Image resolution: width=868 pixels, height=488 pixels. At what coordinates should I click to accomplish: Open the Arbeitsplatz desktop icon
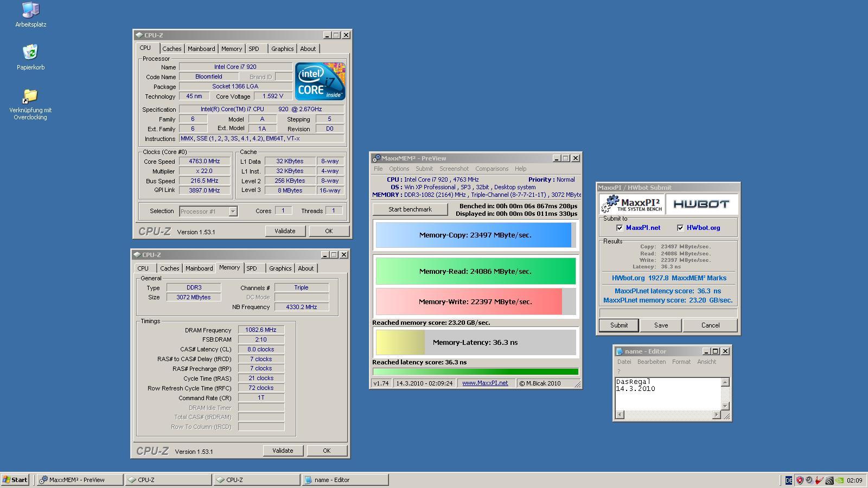[x=30, y=15]
